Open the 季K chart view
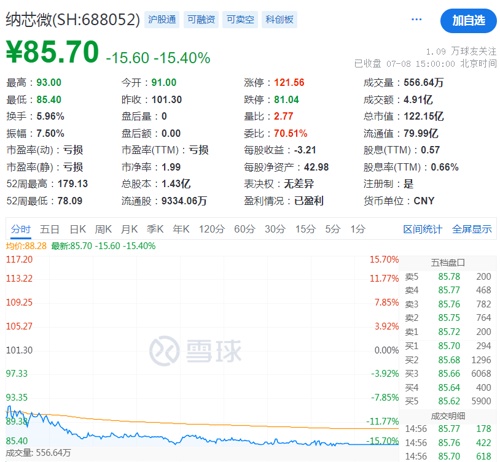 point(155,229)
